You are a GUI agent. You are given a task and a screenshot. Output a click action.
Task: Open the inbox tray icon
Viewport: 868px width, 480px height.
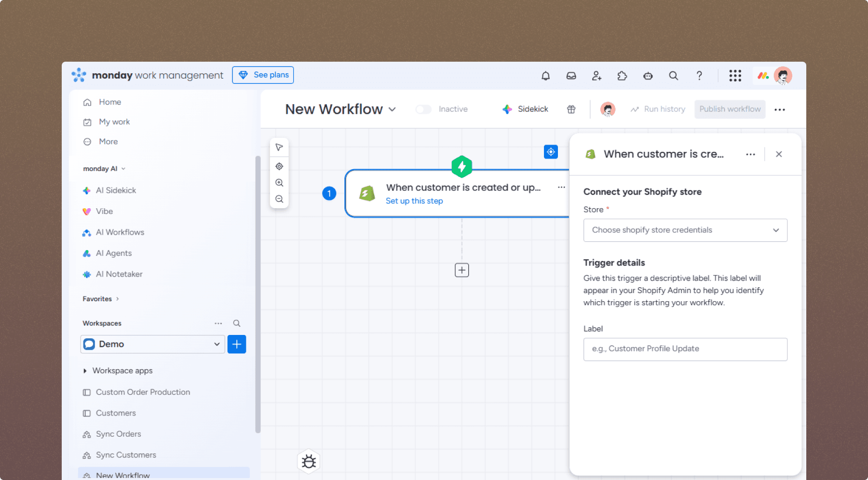click(x=571, y=76)
